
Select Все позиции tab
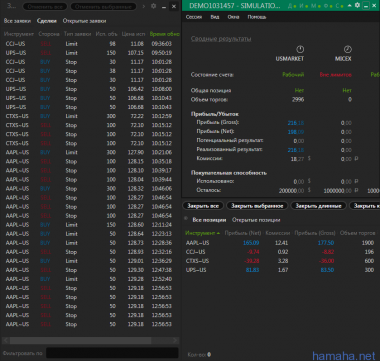tap(209, 220)
